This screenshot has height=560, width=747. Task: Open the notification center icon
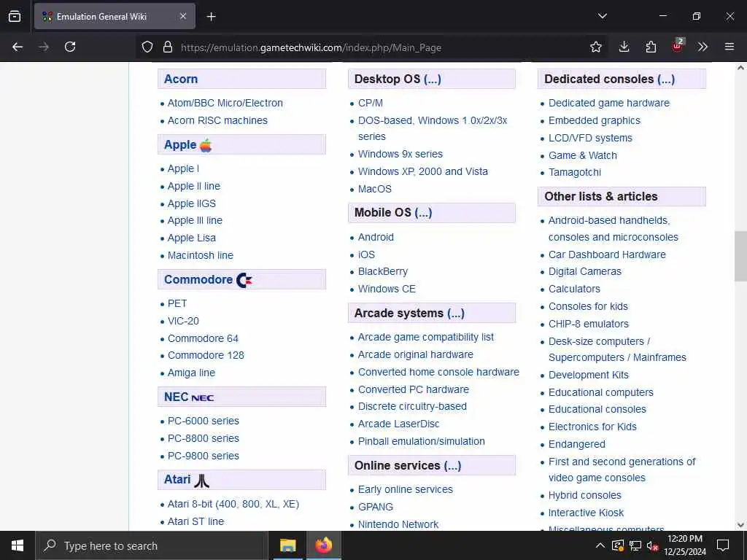pos(723,545)
